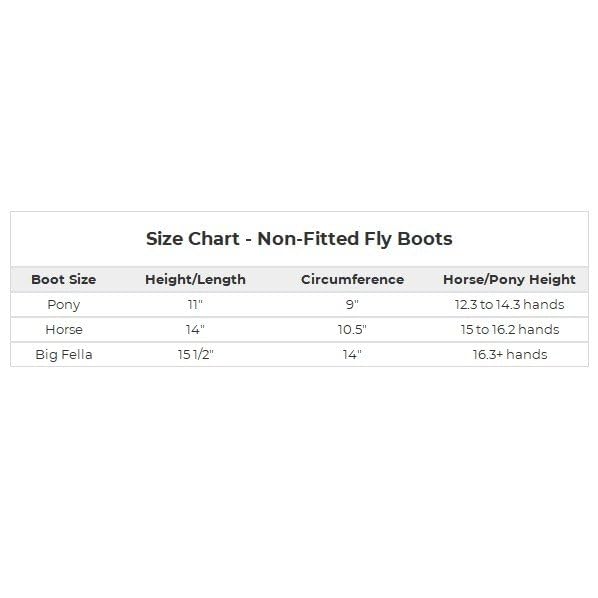
Task: Click the Pony boot size cell
Action: point(64,305)
